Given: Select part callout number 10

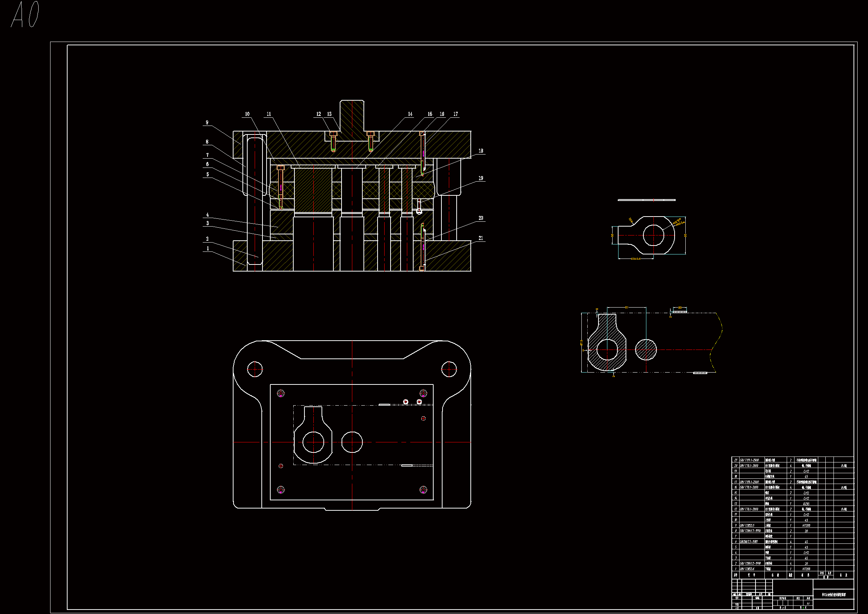Looking at the screenshot, I should tap(247, 114).
